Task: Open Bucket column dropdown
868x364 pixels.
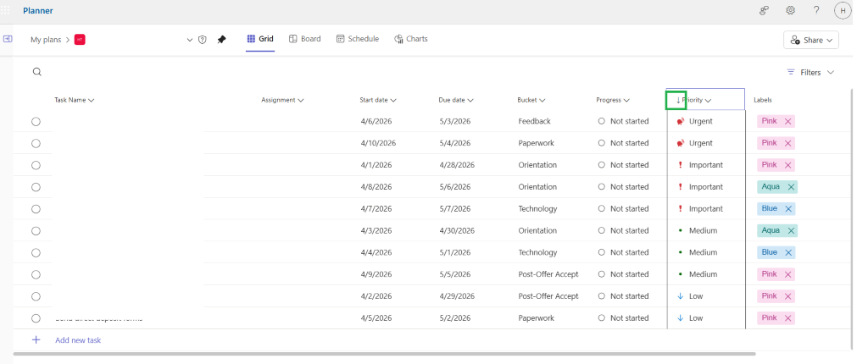Action: (542, 101)
